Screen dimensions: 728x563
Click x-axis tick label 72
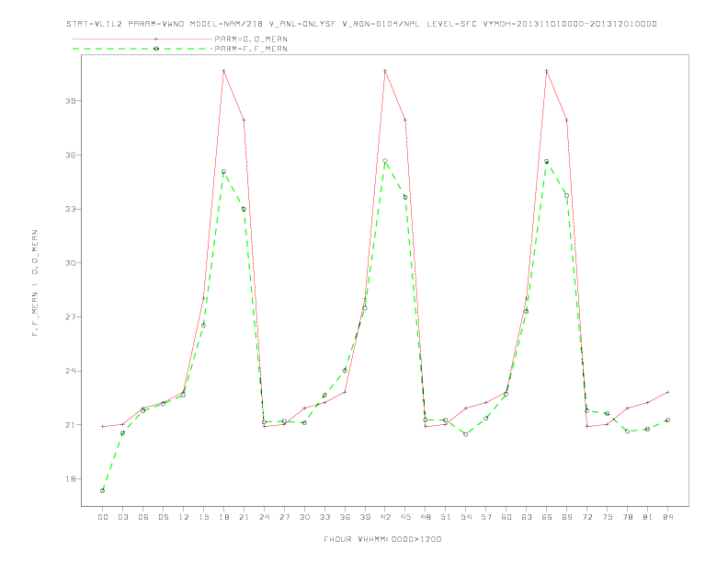pyautogui.click(x=586, y=517)
